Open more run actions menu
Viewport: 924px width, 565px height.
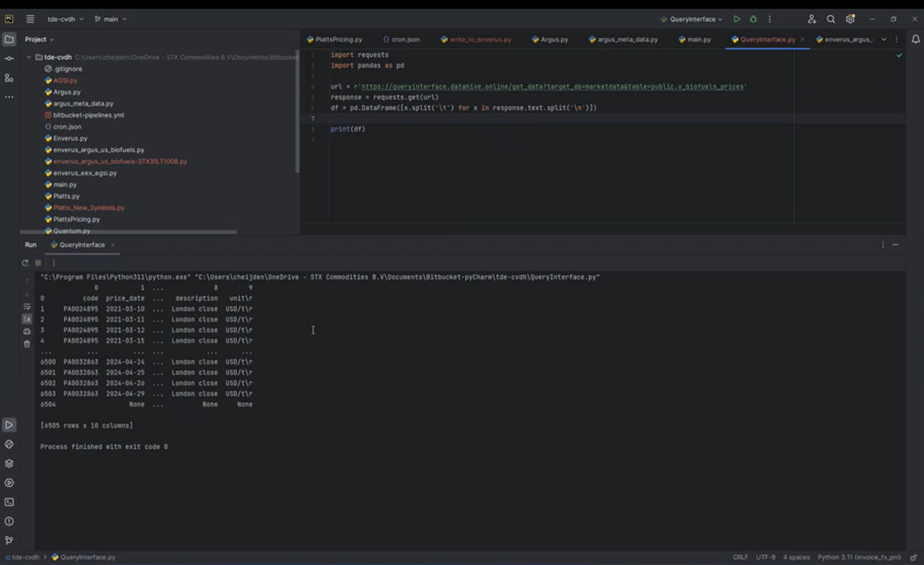[x=770, y=19]
